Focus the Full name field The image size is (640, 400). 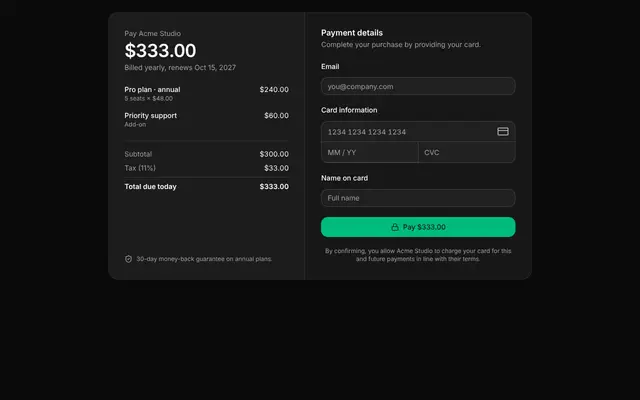[x=418, y=198]
